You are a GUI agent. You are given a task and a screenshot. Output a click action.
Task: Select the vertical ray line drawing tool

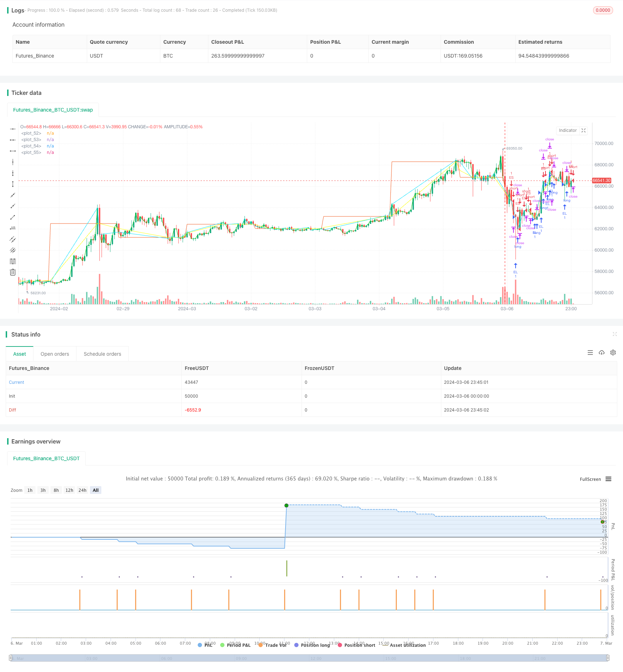point(13,173)
